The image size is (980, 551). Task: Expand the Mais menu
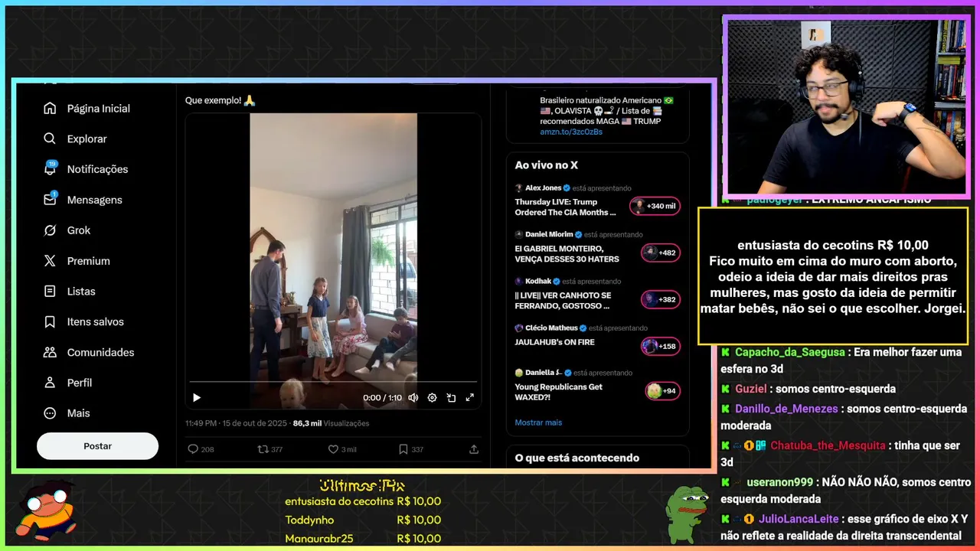click(67, 413)
